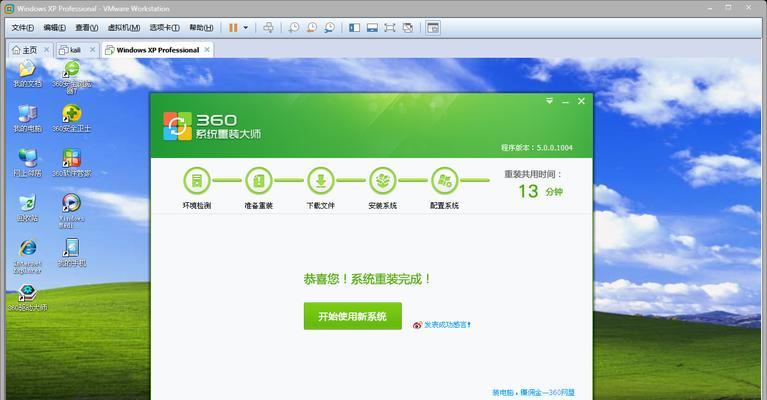Close the Windows XP Professional tab
767x400 pixels.
(x=207, y=50)
